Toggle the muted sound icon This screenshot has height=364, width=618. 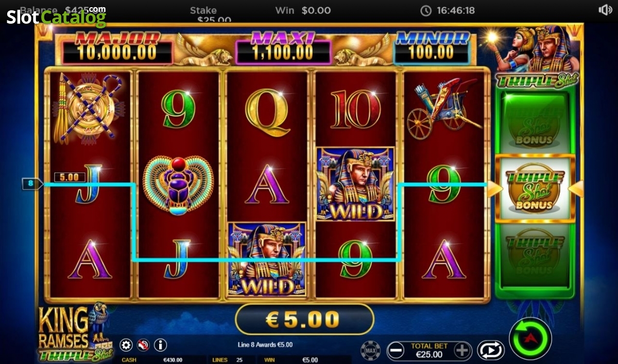[143, 345]
